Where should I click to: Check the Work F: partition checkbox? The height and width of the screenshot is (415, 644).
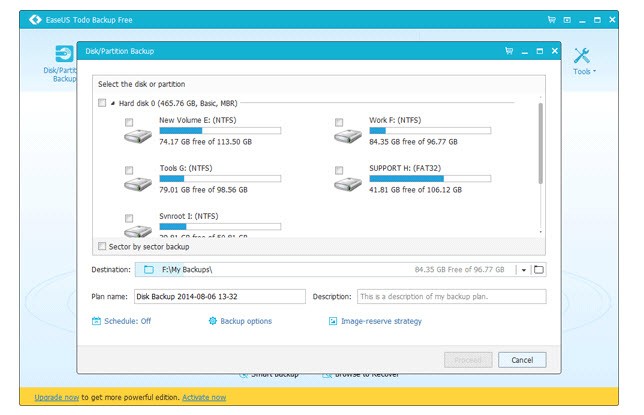click(x=339, y=122)
